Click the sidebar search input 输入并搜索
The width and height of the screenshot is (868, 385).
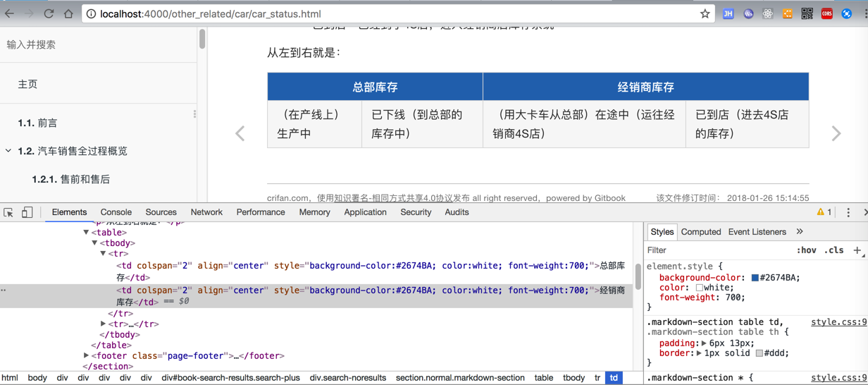(99, 44)
